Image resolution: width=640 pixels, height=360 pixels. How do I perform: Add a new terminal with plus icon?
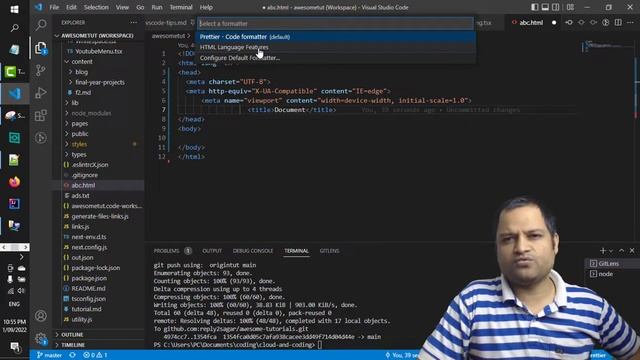pyautogui.click(x=603, y=251)
